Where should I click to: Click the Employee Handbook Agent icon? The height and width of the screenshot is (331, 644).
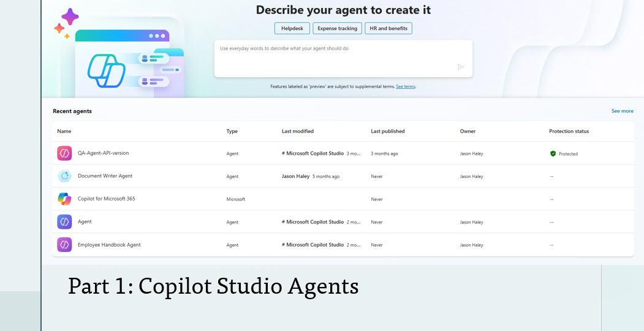click(64, 245)
